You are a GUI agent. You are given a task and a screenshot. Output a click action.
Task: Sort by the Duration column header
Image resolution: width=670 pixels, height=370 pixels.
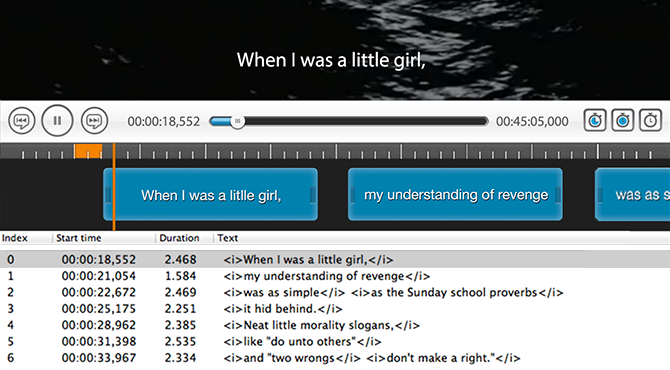tap(179, 238)
